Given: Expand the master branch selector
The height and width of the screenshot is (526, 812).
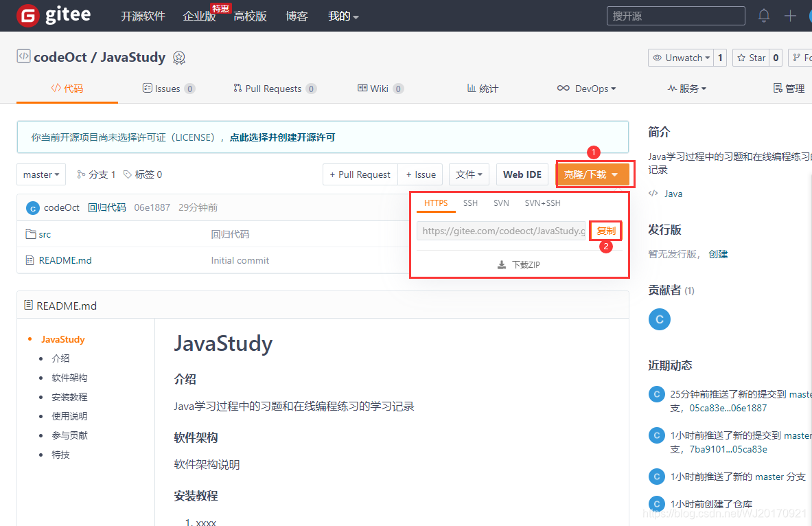Looking at the screenshot, I should point(41,174).
